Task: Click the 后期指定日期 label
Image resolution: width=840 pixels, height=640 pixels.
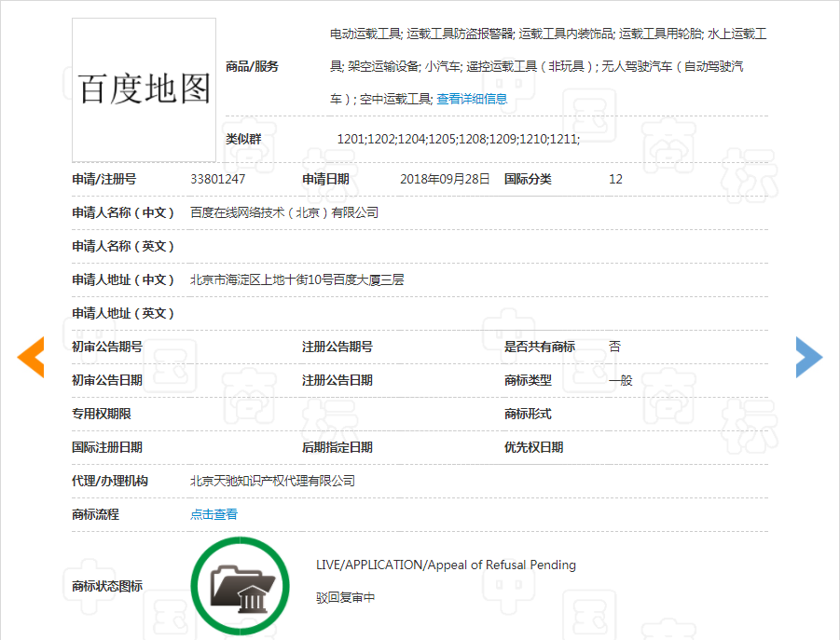Action: (337, 447)
